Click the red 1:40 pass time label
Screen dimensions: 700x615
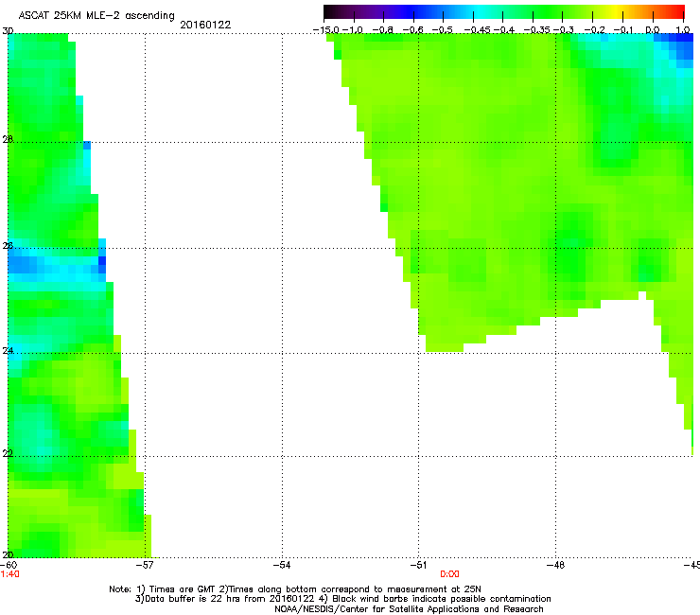9,574
